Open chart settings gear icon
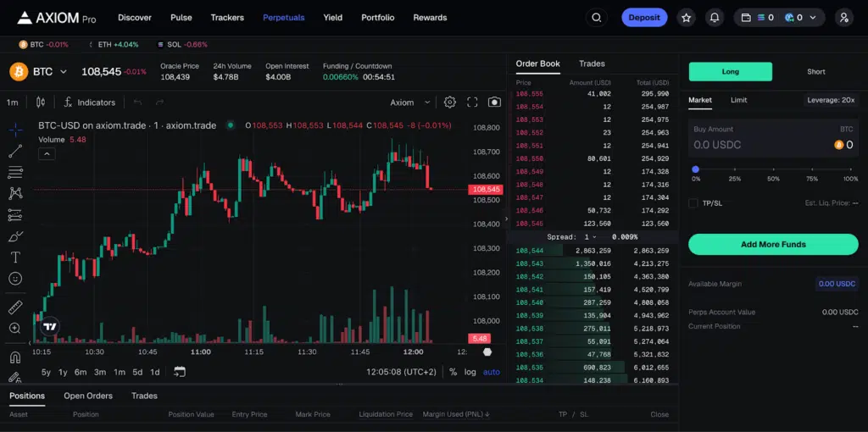Image resolution: width=868 pixels, height=432 pixels. click(450, 102)
